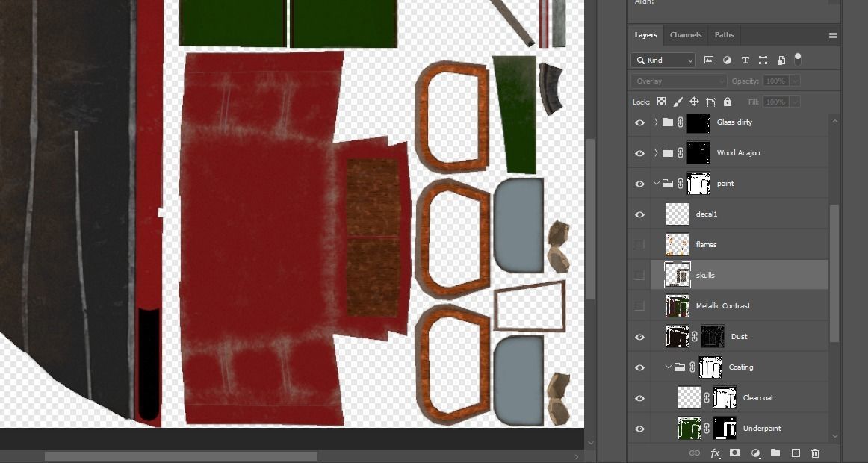Select the flames layer thumbnail
The height and width of the screenshot is (463, 868).
click(678, 244)
